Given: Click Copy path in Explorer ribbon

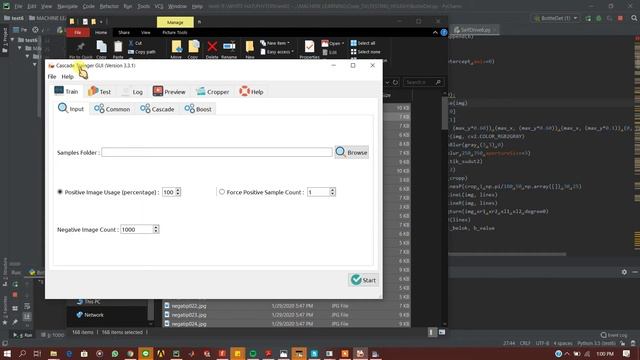Looking at the screenshot, I should click(142, 52).
